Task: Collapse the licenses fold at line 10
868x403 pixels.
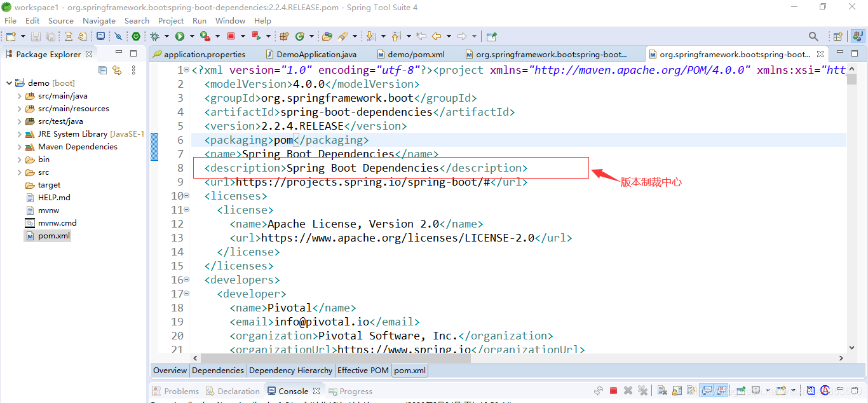Action: coord(187,196)
